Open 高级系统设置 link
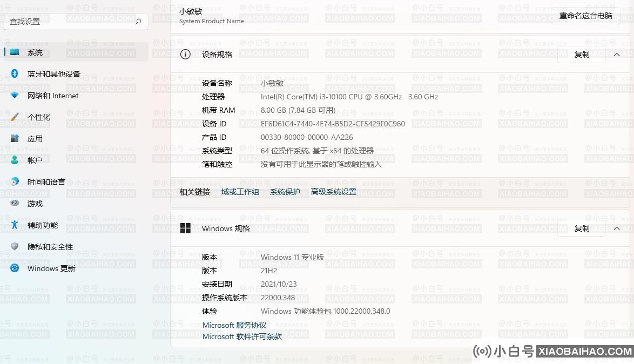This screenshot has width=634, height=364. click(x=334, y=192)
